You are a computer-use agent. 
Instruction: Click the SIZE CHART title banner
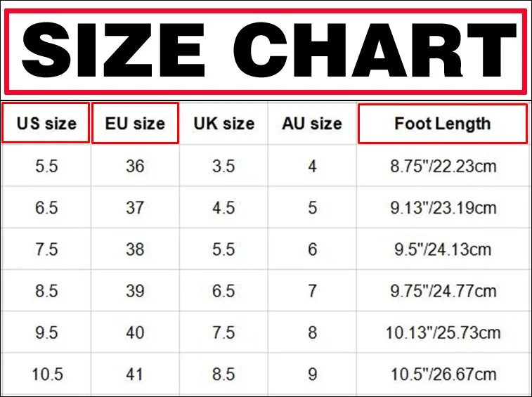click(265, 51)
